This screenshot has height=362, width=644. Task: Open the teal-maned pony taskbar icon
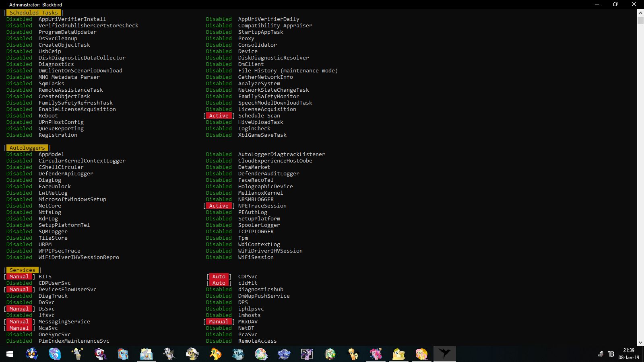coord(238,354)
